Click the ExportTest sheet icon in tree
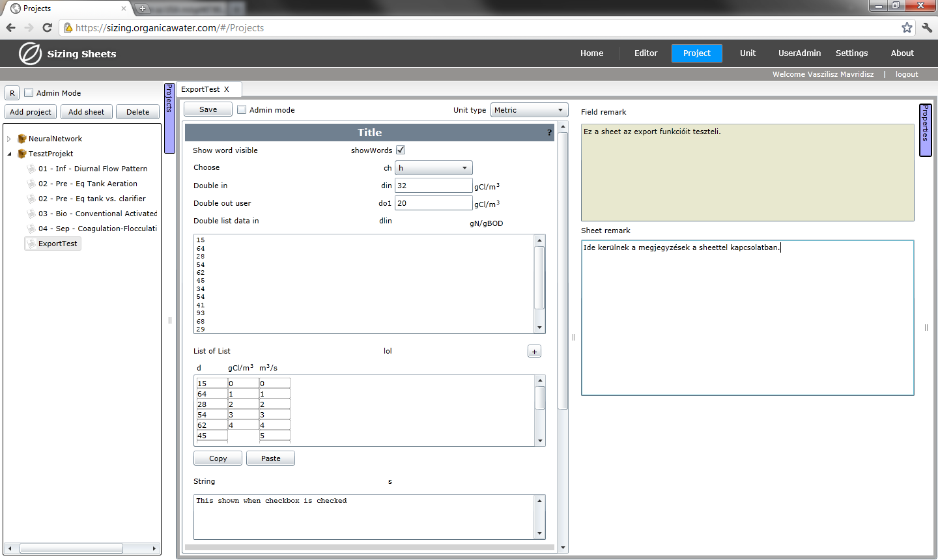This screenshot has width=938, height=560. tap(31, 244)
